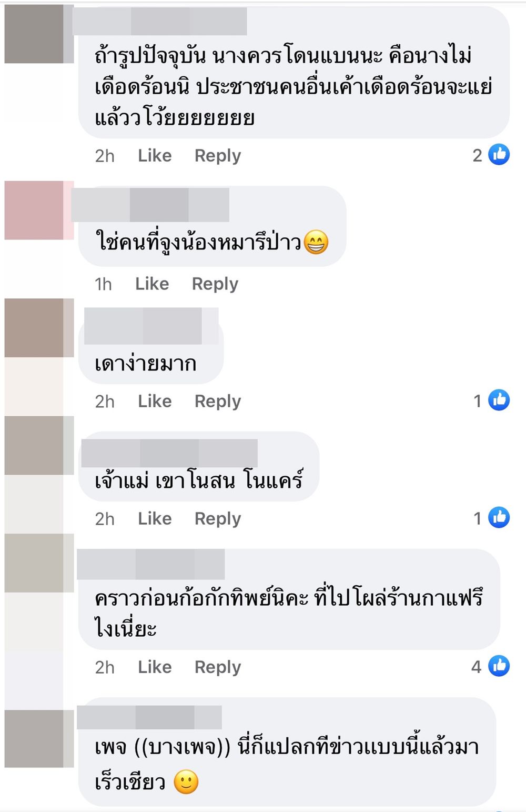Viewport: 526px width, 812px height.
Task: Reply to the เดาง่ายมาก comment
Action: click(218, 402)
